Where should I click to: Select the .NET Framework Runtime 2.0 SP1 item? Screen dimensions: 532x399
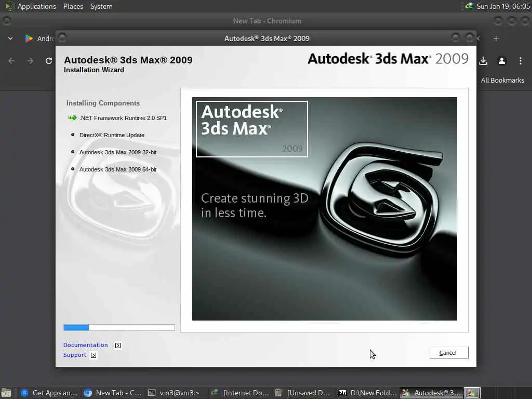click(x=123, y=118)
